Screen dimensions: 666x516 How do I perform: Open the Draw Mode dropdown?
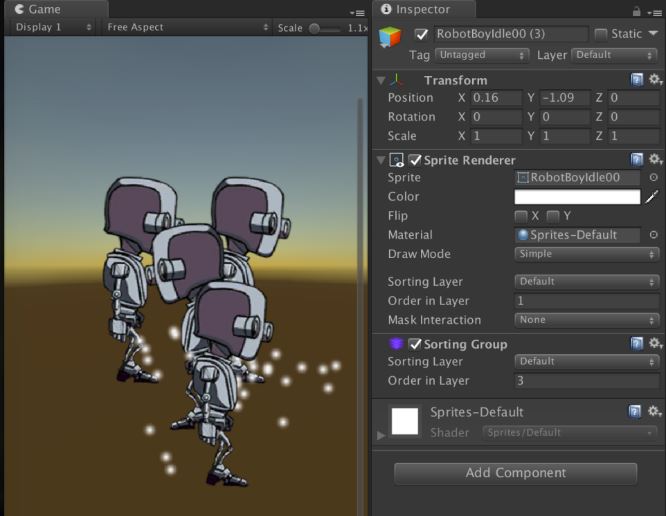[586, 254]
